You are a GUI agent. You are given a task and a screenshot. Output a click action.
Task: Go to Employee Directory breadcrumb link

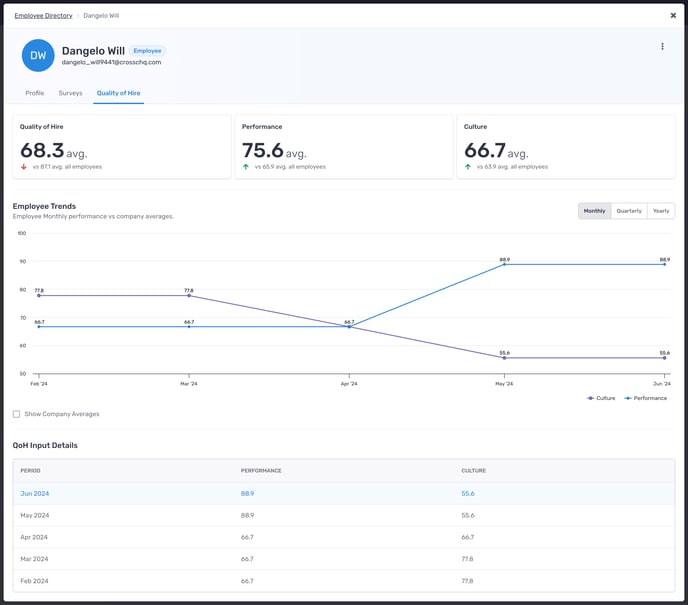43,16
